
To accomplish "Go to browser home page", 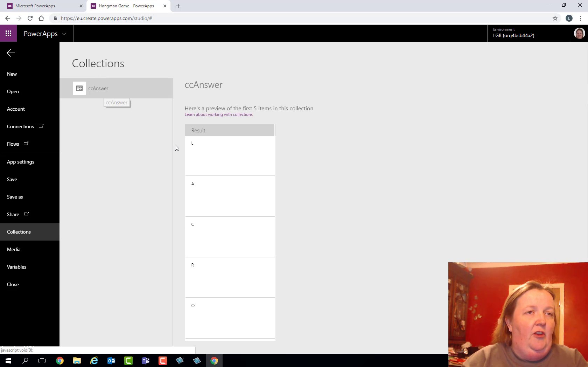I will (x=41, y=18).
